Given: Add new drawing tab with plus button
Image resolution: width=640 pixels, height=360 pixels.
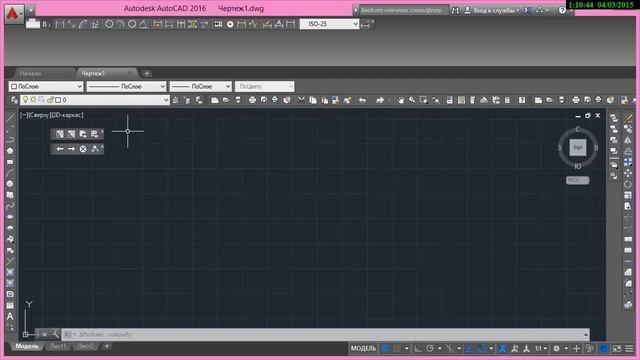Looking at the screenshot, I should pyautogui.click(x=147, y=74).
